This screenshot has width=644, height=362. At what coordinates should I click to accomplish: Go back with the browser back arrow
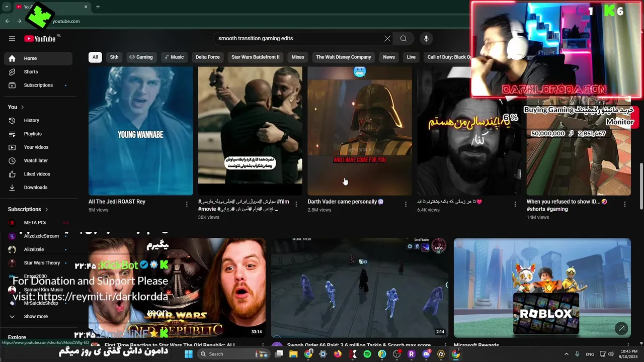[7, 21]
